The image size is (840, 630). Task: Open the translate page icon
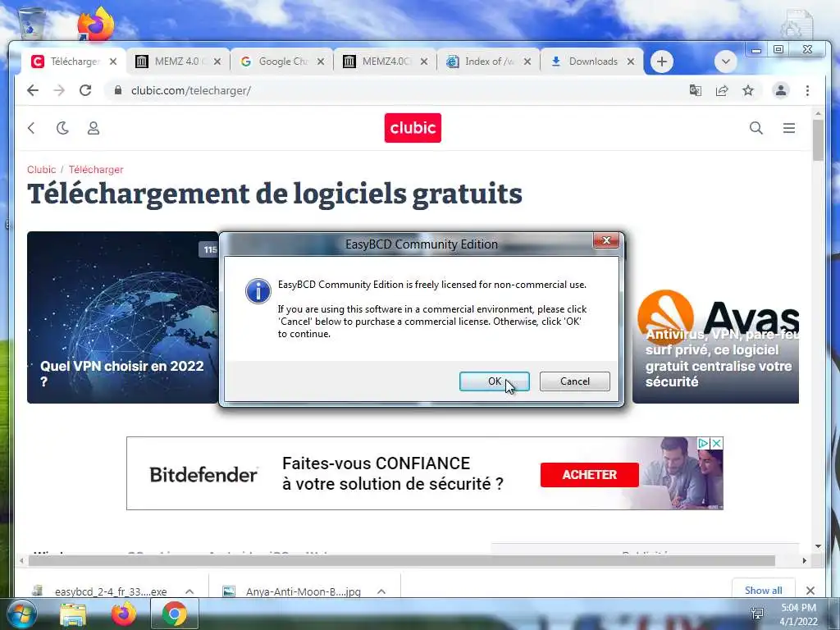pos(696,90)
